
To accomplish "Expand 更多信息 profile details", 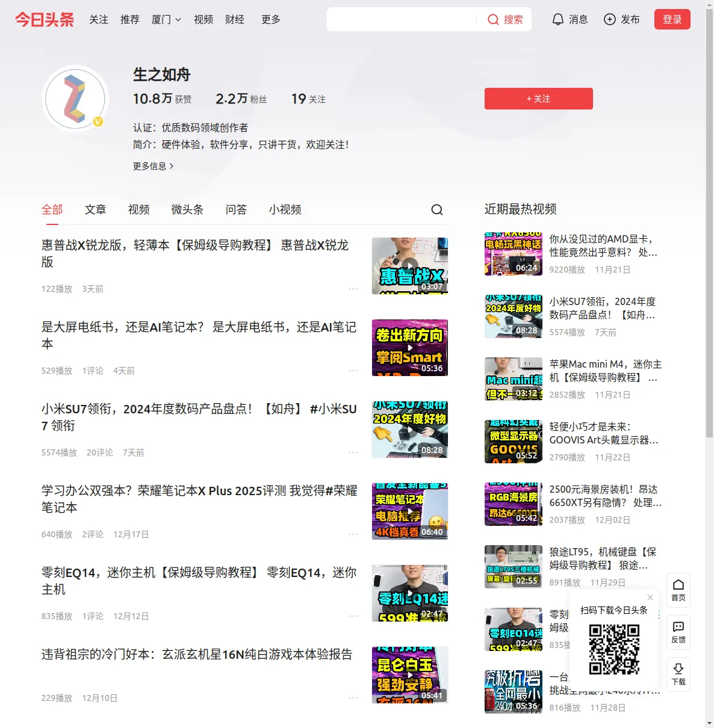I will coord(154,166).
